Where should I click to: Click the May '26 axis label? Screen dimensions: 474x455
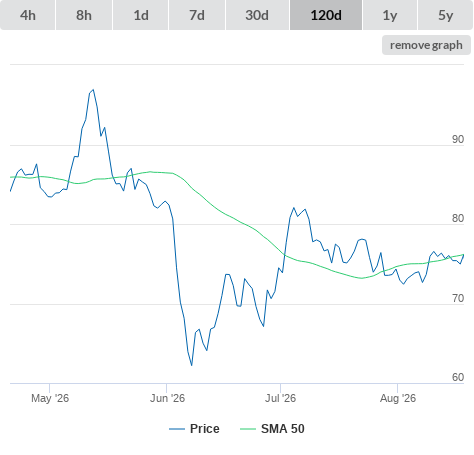tap(50, 398)
